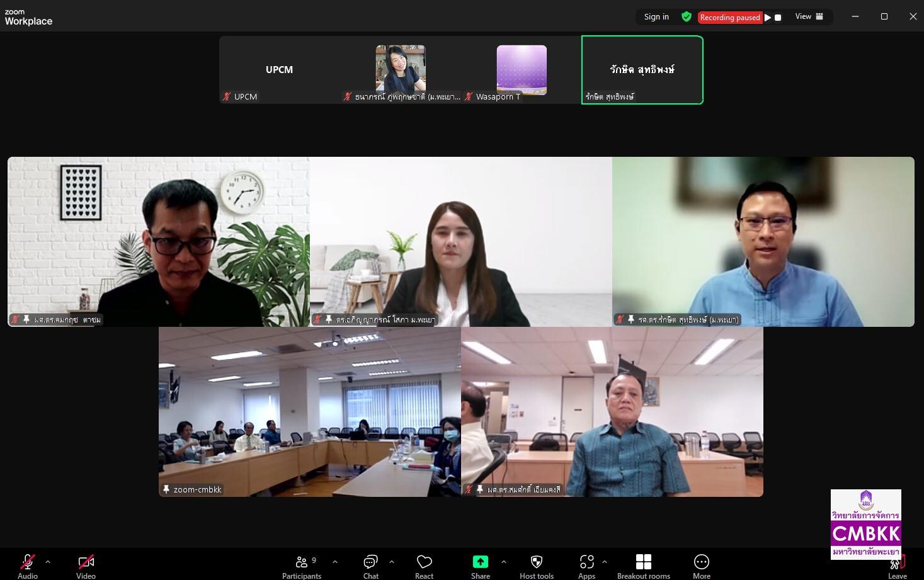Click muted mic icon on Wasaporn T tile
Viewport: 924px width, 580px height.
469,96
